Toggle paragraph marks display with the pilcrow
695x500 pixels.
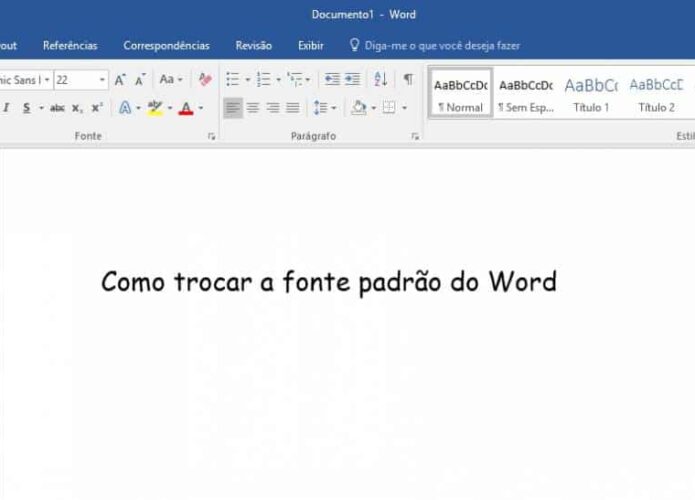(408, 80)
